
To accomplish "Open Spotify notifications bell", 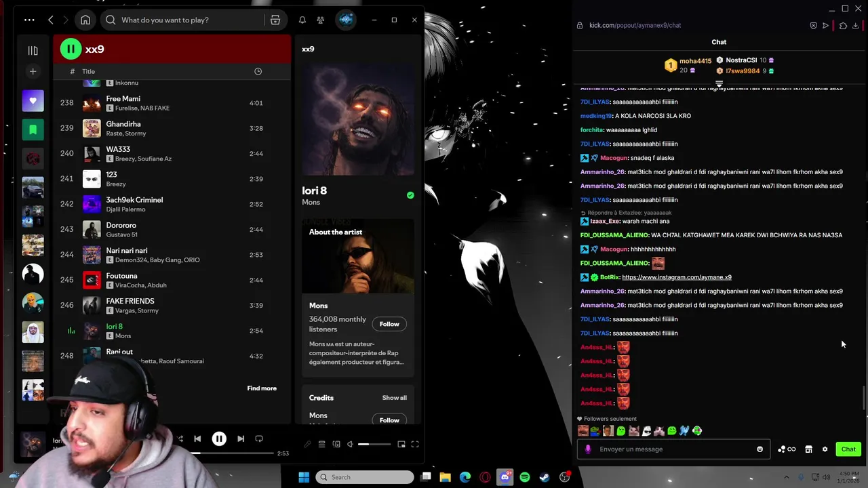I will point(302,20).
